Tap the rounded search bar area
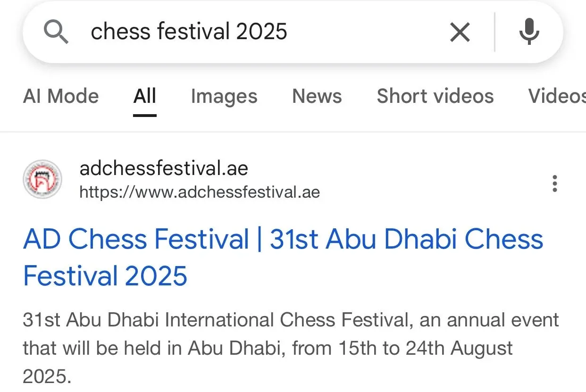This screenshot has width=586, height=392. click(x=293, y=32)
